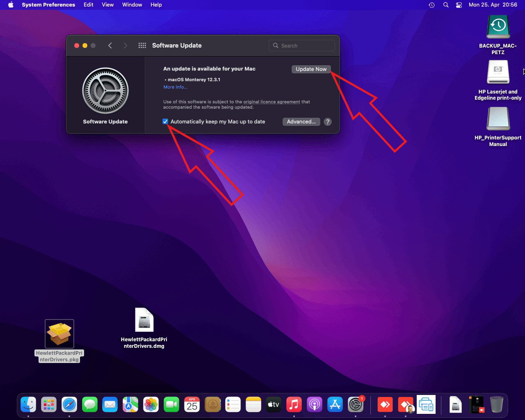Open the printer app icon in Dock
525x420 pixels.
tap(426, 405)
